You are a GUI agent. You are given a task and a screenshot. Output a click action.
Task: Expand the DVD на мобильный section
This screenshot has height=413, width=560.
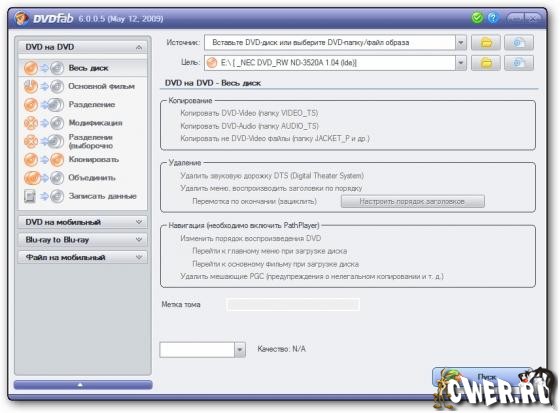[82, 222]
